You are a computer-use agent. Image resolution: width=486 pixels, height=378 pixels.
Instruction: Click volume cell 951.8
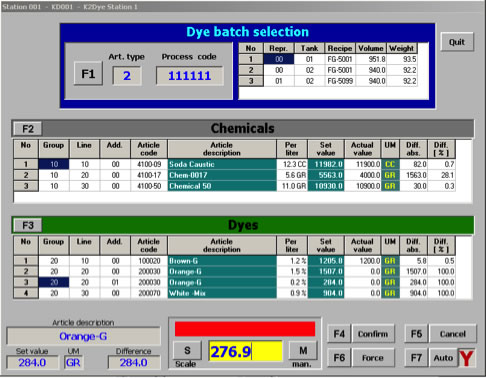(371, 59)
